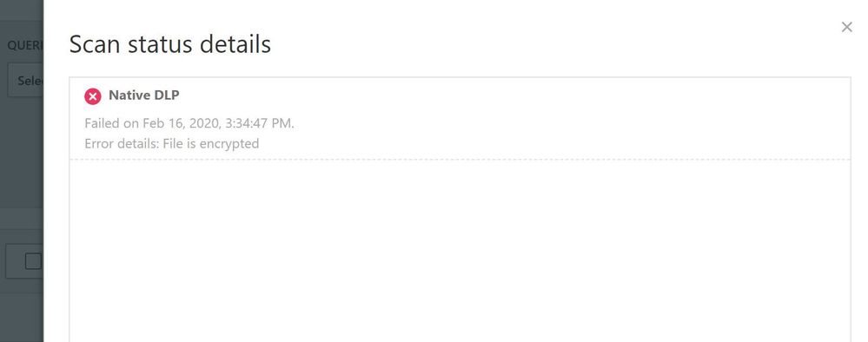Click the words File is encrypted
This screenshot has height=342, width=868.
[211, 144]
